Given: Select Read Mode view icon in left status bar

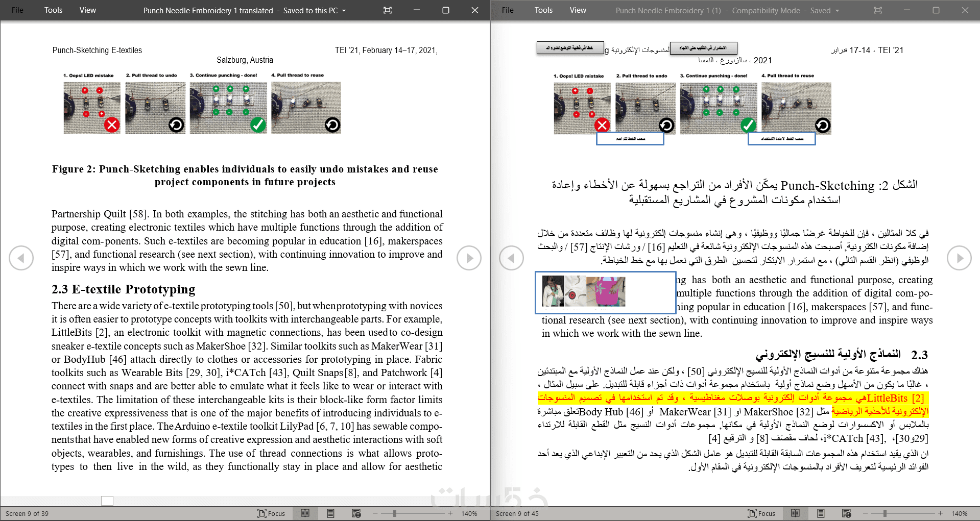Looking at the screenshot, I should 305,513.
